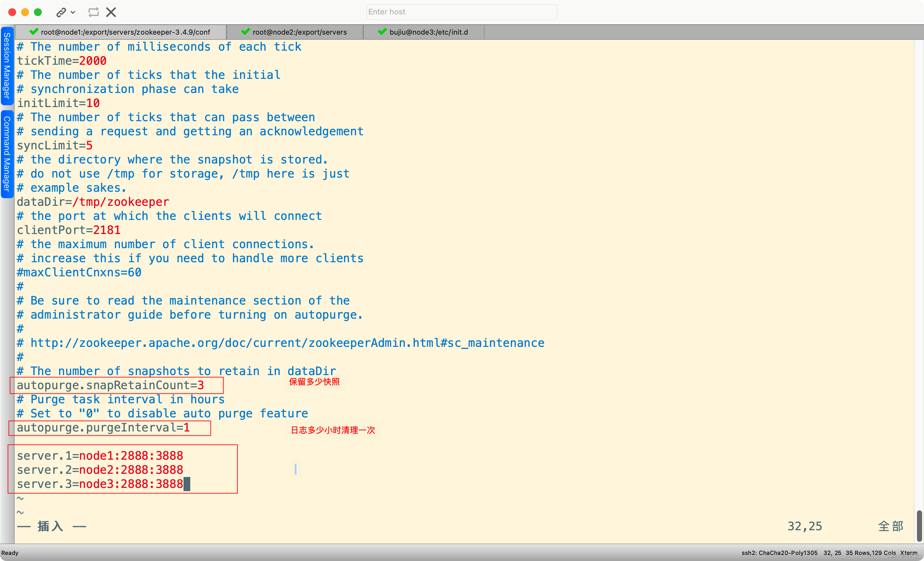Click the syncLimit=5 line
Image resolution: width=924 pixels, height=561 pixels.
pos(55,146)
